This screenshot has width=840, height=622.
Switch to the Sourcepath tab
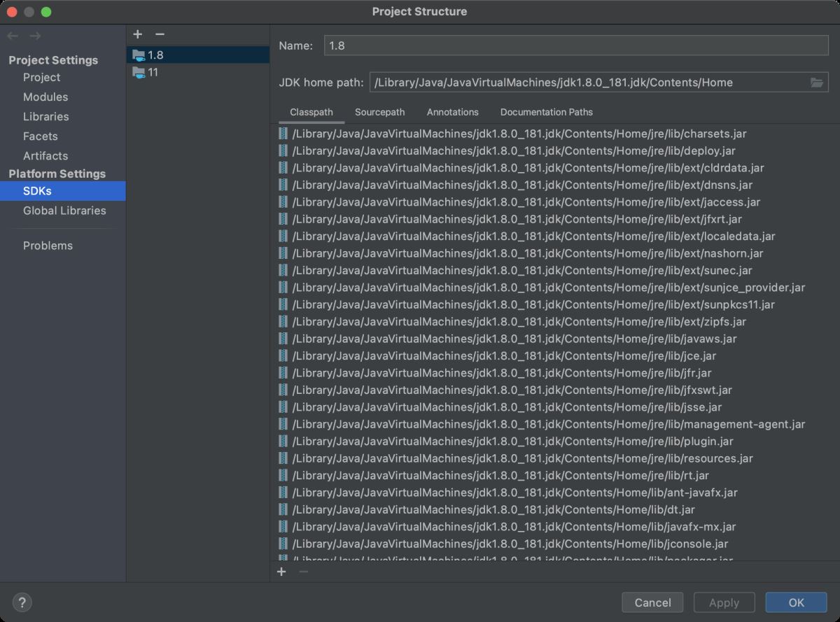[380, 112]
